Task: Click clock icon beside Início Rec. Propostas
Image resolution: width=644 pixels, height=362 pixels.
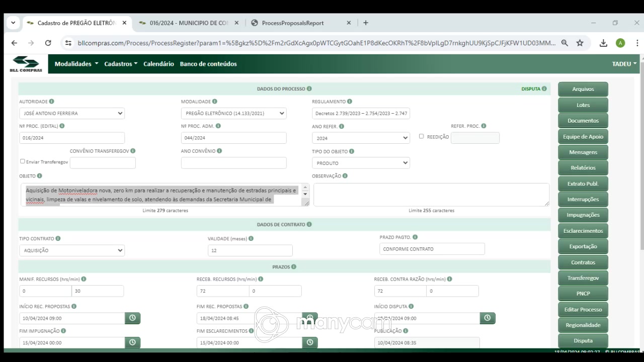Action: pos(132,318)
